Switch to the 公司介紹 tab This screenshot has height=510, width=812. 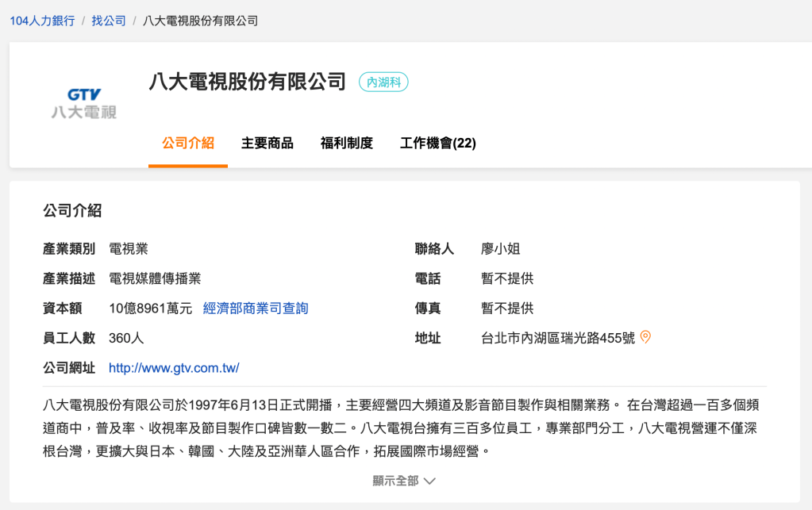[x=188, y=144]
